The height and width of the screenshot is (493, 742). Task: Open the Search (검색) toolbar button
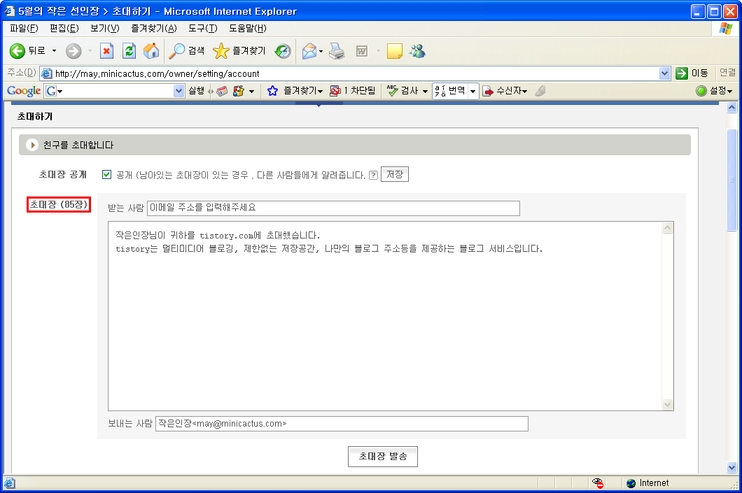coord(187,51)
